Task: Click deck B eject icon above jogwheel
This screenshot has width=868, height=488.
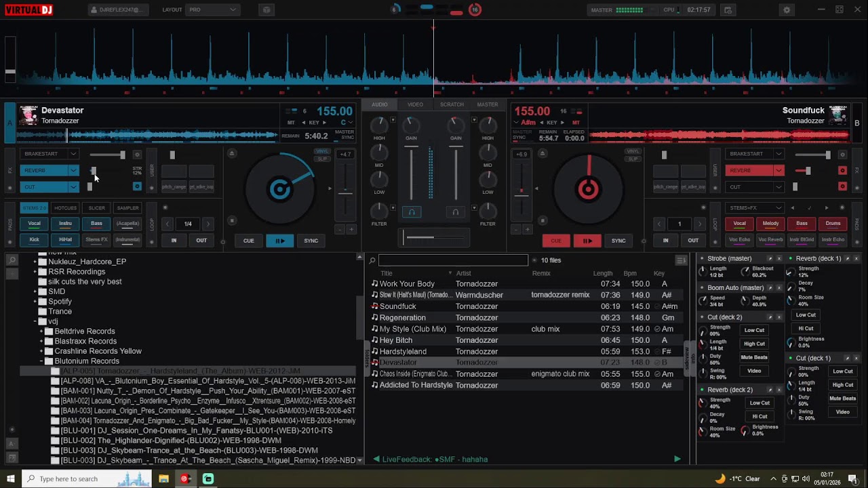Action: (542, 154)
